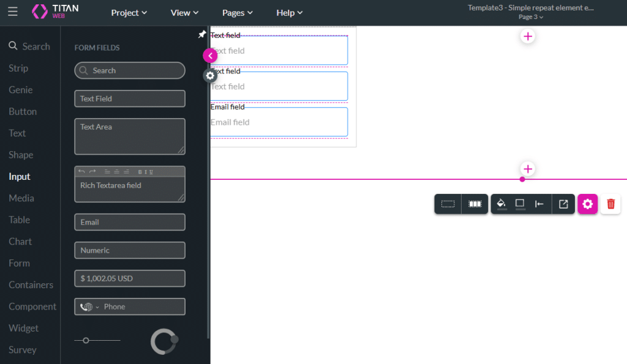
Task: Select Media in the left sidebar
Action: point(21,198)
